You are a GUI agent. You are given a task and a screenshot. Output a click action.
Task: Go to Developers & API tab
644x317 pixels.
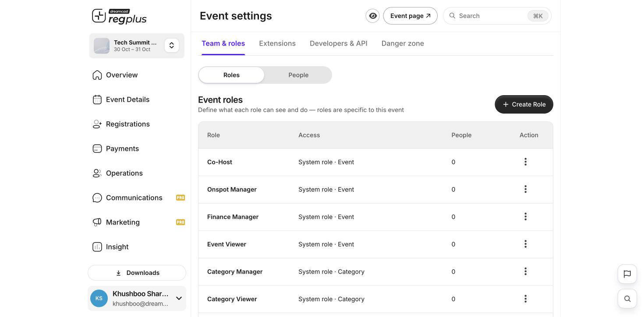(x=339, y=43)
